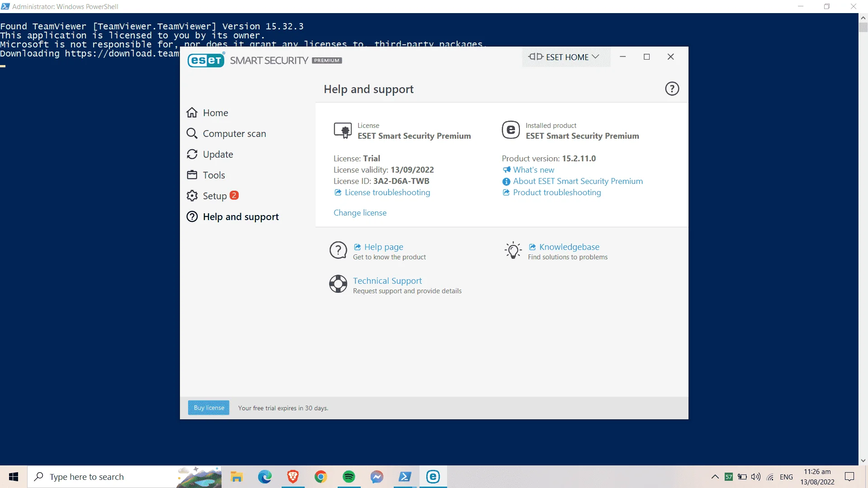868x488 pixels.
Task: Open Spotify from the taskbar
Action: point(349,477)
